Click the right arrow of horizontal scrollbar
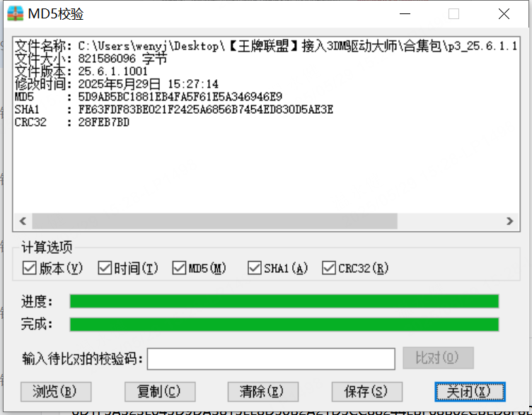 pos(509,221)
